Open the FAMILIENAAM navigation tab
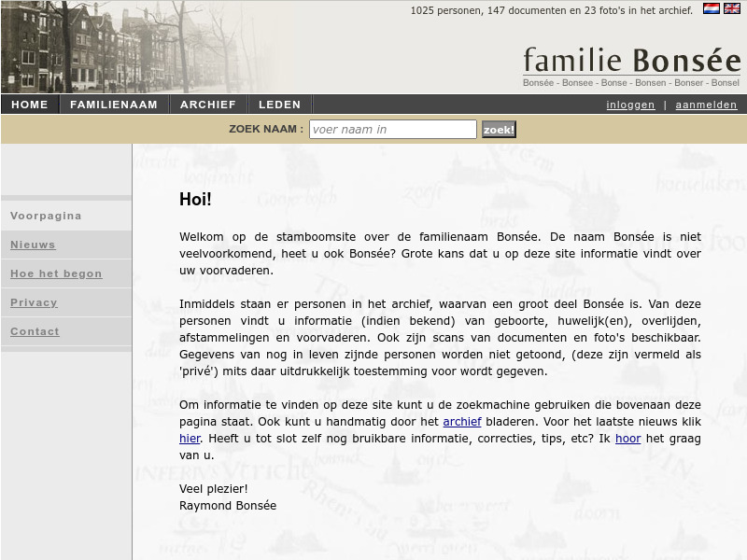This screenshot has height=560, width=747. tap(114, 104)
